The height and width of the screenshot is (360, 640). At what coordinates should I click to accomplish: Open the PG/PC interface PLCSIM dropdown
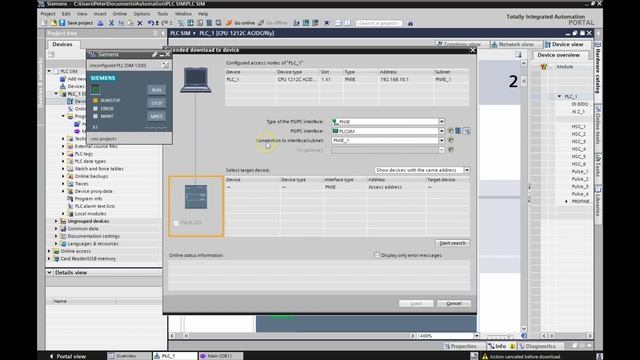tap(441, 131)
